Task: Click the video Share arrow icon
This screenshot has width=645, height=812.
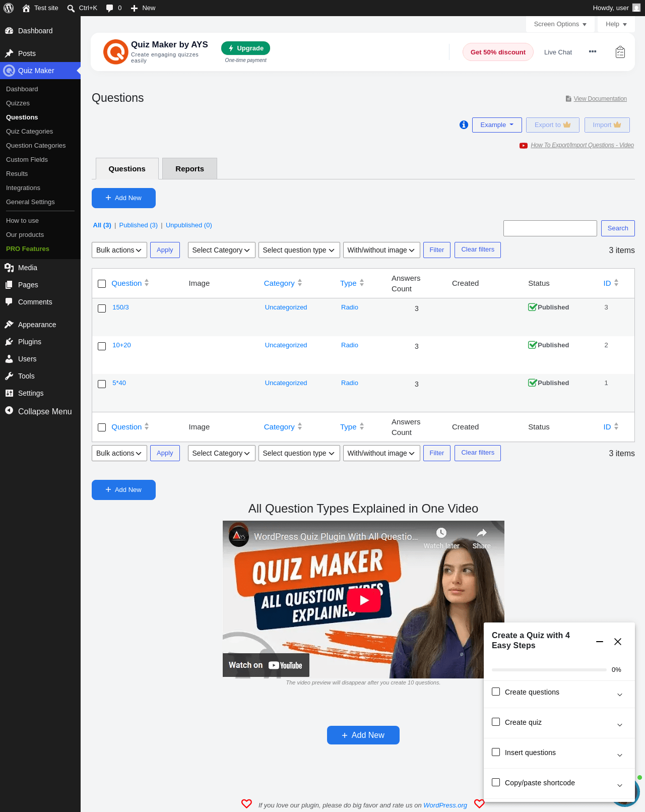Action: [482, 533]
